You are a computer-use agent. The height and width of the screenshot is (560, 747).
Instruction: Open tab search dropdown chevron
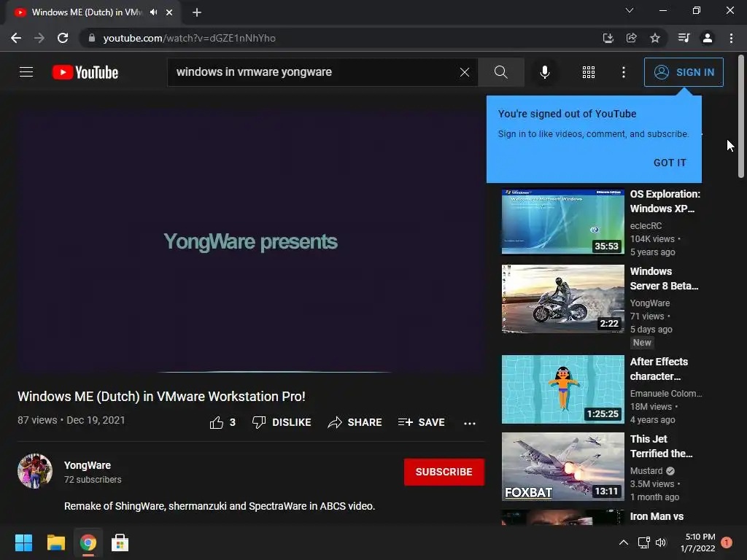pos(630,10)
